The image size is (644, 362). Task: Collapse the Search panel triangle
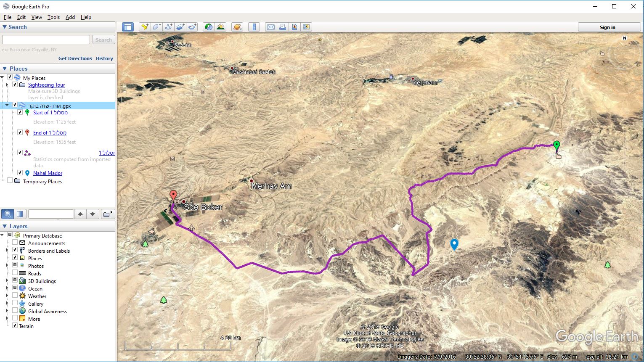(5, 27)
